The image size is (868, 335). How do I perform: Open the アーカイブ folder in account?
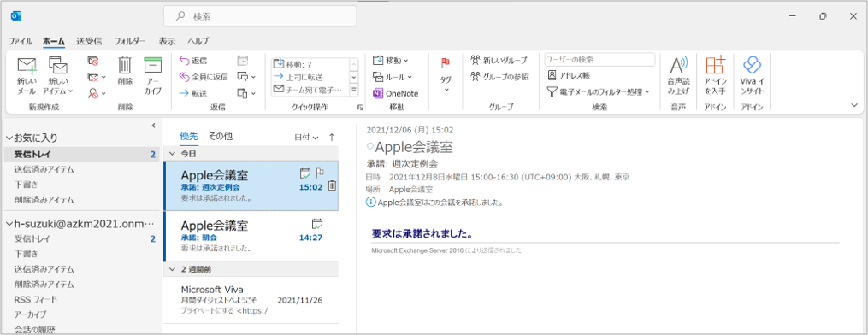click(81, 314)
